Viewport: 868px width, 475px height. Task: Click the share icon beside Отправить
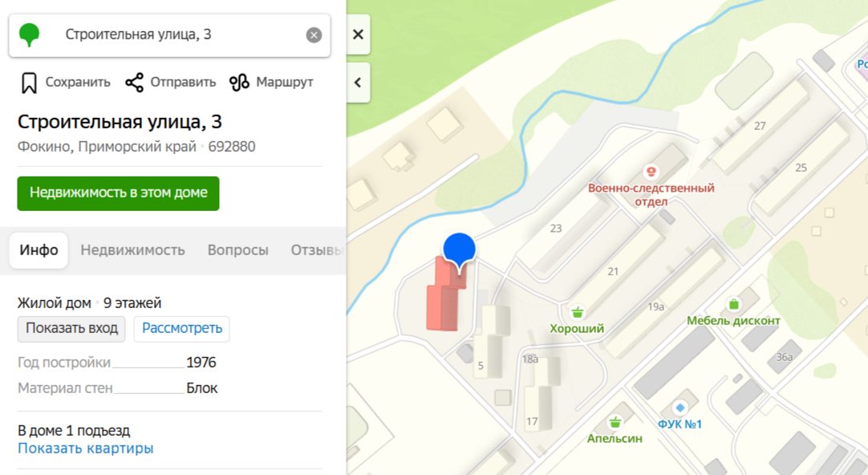[134, 83]
